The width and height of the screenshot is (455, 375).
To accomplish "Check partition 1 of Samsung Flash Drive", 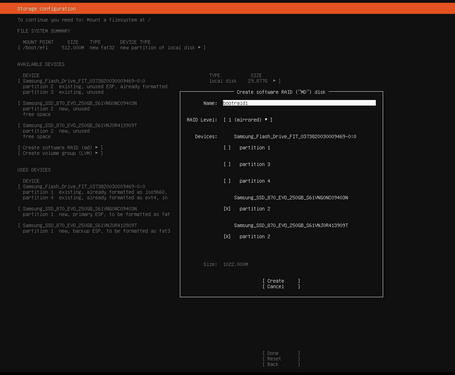I will [x=247, y=148].
